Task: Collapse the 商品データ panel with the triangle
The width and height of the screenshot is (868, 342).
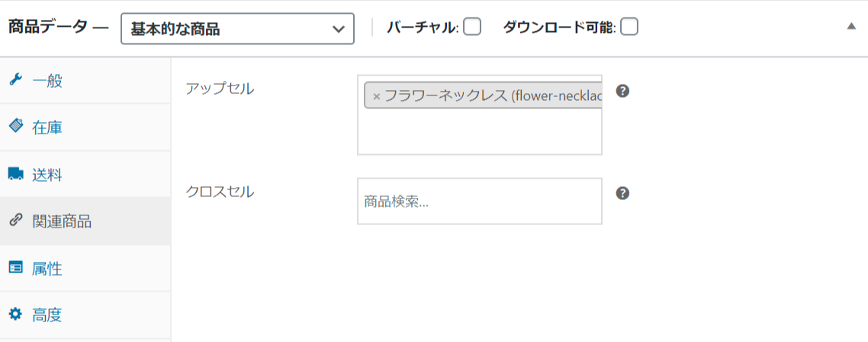Action: pos(851,27)
